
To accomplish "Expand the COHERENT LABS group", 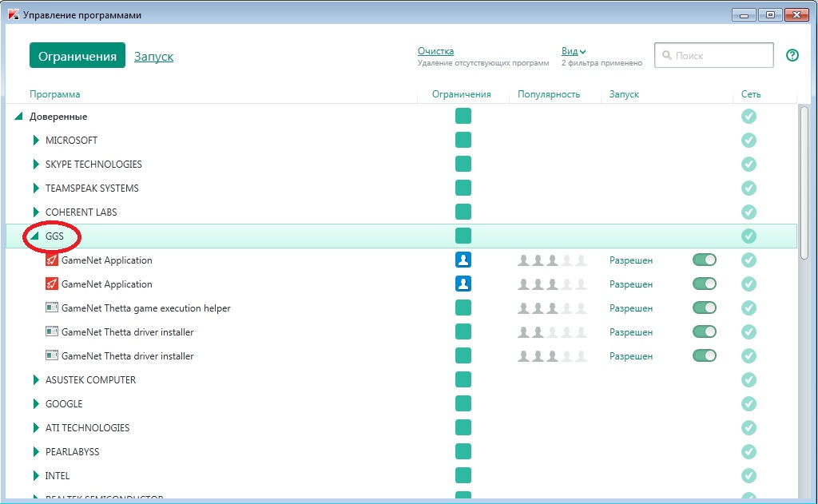I will click(36, 212).
